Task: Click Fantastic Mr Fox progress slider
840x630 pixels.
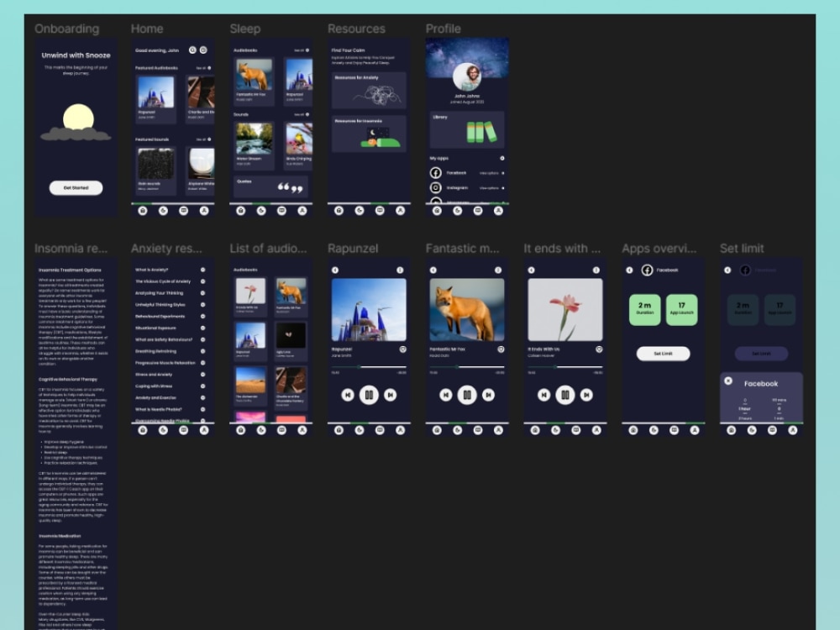Action: coord(466,367)
